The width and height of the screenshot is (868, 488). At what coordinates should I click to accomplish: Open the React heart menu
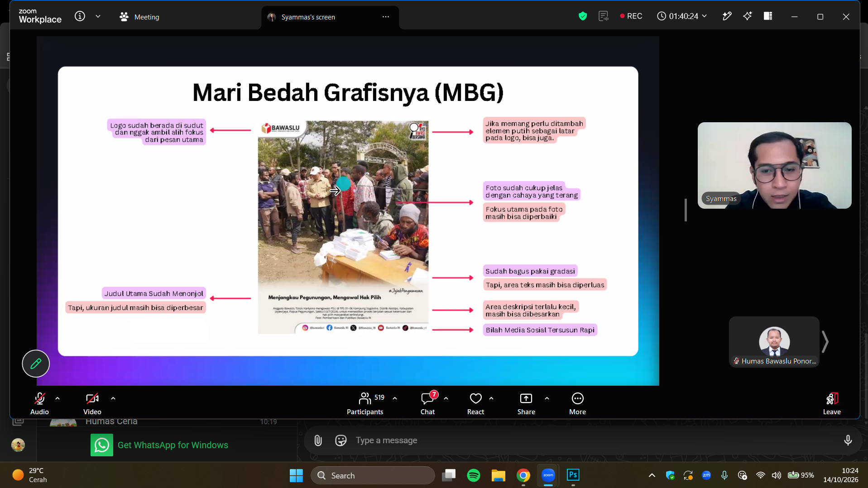click(475, 403)
